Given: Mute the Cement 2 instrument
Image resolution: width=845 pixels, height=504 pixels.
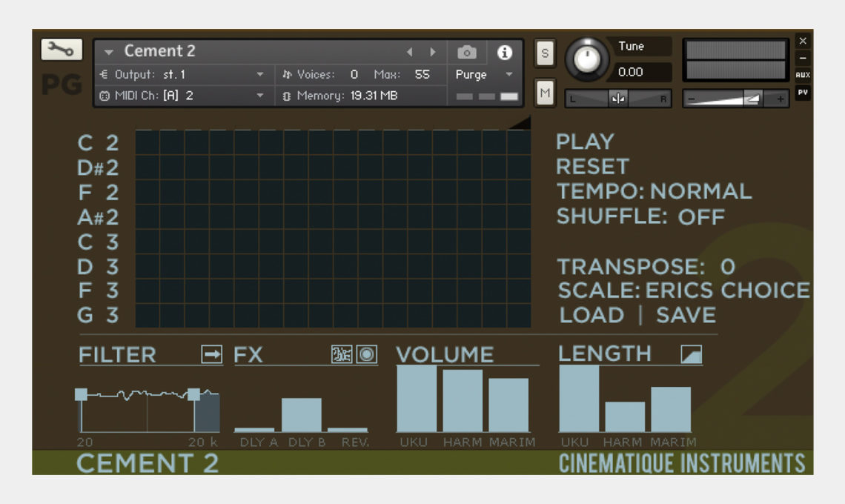Looking at the screenshot, I should (545, 89).
